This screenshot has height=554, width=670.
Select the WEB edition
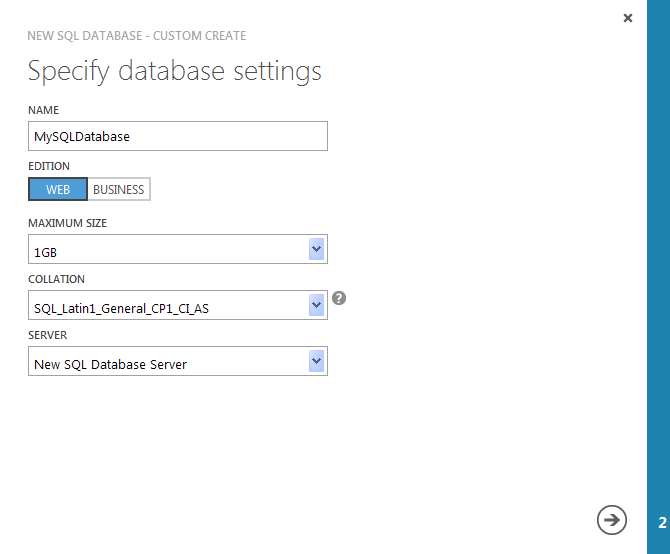(58, 190)
